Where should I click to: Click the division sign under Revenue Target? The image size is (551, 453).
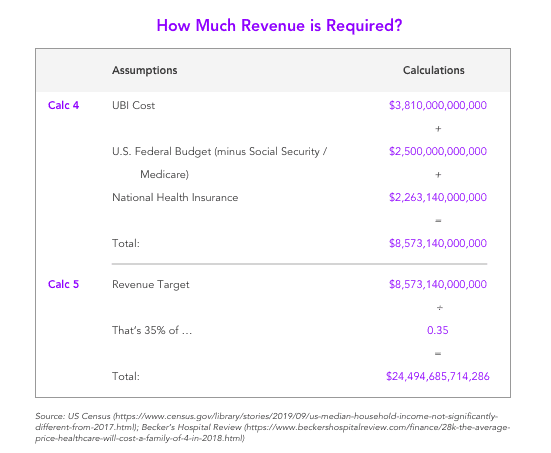(439, 308)
